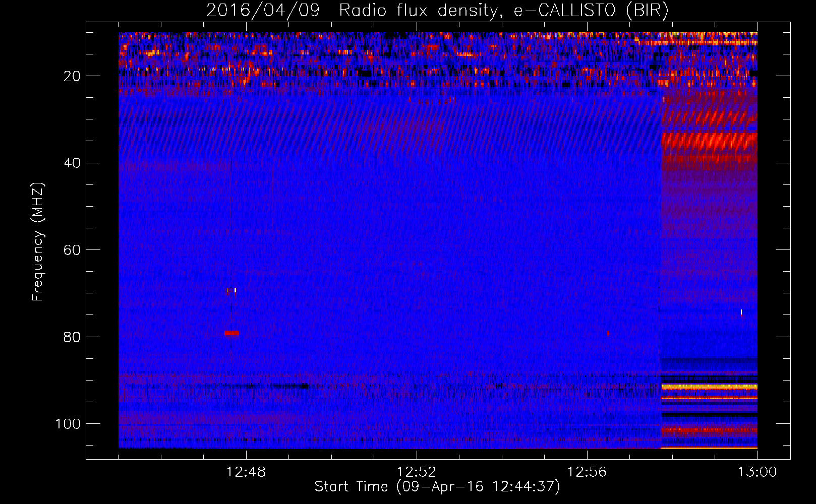Click the 80 frequency tick label
This screenshot has height=504, width=816.
[73, 337]
